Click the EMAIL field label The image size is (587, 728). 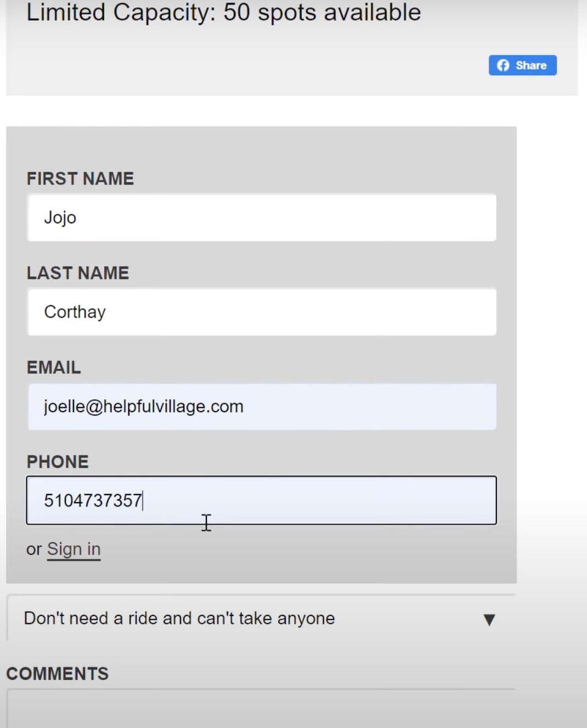point(54,367)
